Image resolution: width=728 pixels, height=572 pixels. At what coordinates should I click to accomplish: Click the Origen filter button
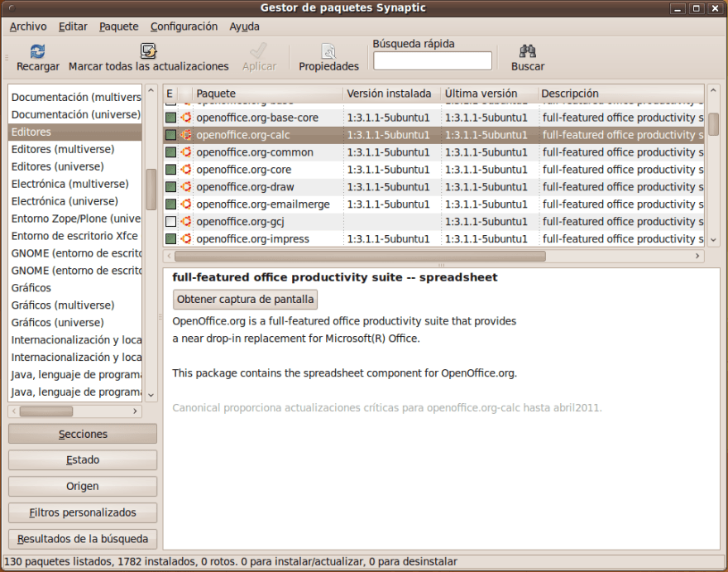(x=83, y=487)
